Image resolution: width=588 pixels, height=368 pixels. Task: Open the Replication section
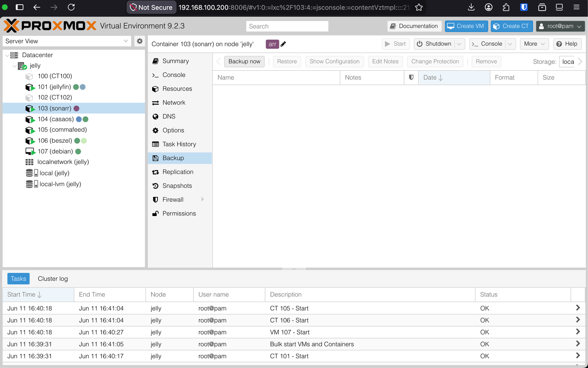[180, 172]
